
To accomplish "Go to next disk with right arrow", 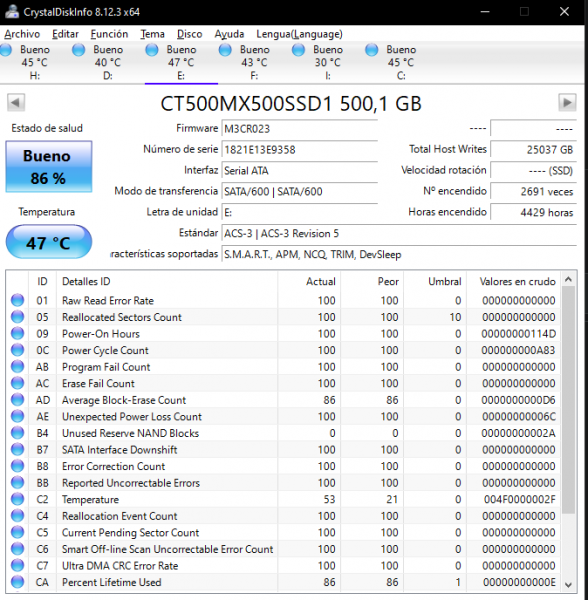I will [x=567, y=103].
